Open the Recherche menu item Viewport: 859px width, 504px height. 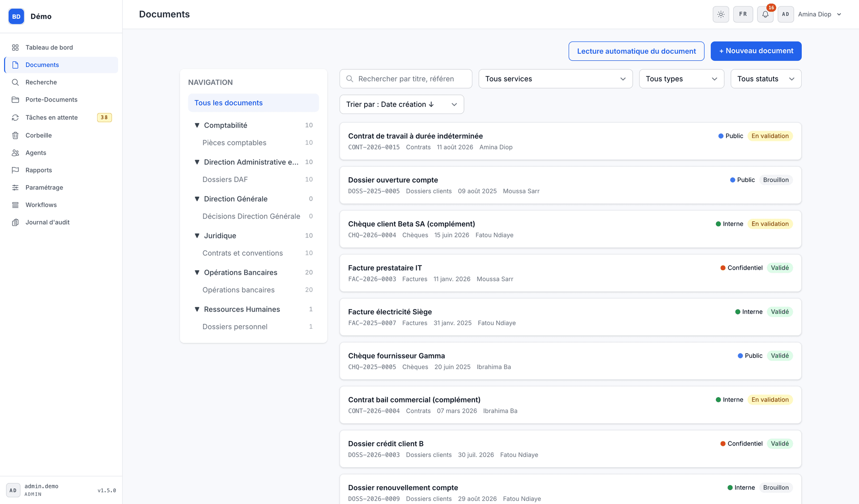61,82
